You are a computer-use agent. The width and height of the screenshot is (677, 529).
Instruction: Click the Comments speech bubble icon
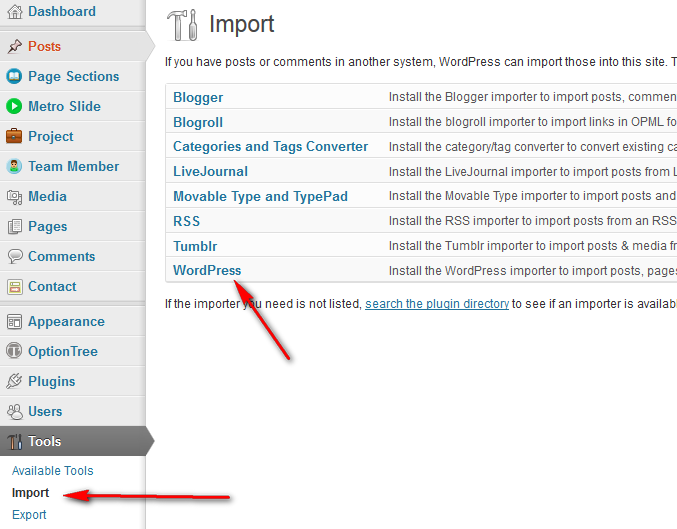click(14, 256)
